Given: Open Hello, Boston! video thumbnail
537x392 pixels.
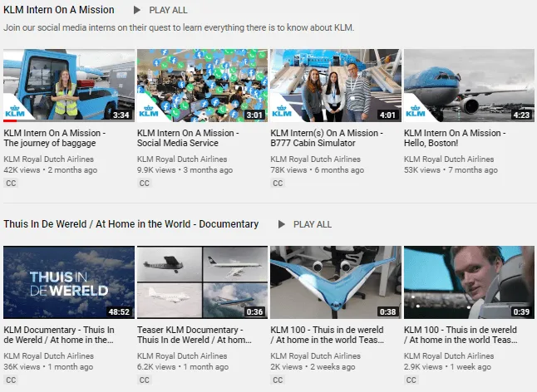Looking at the screenshot, I should click(x=469, y=86).
